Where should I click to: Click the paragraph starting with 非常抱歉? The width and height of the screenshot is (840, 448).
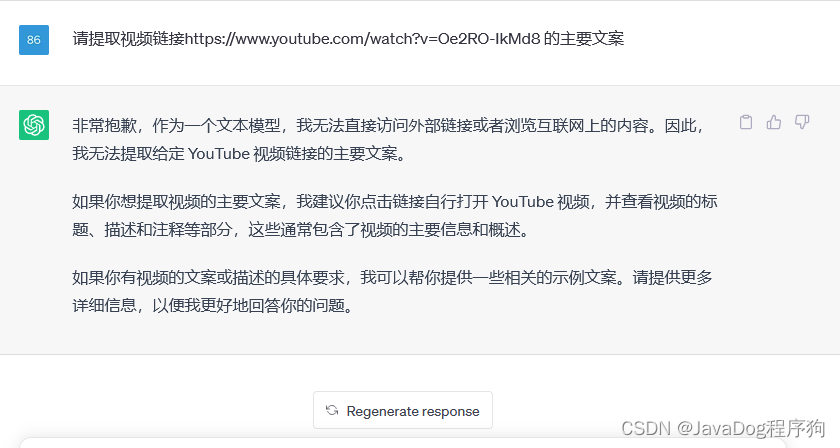coord(387,139)
